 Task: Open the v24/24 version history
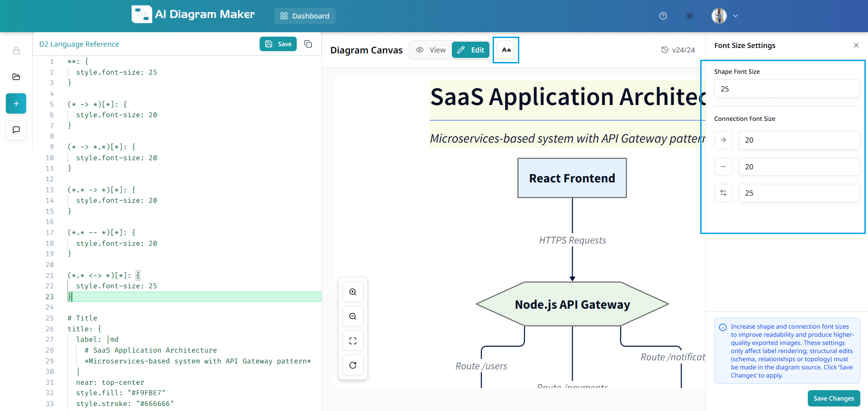[678, 50]
